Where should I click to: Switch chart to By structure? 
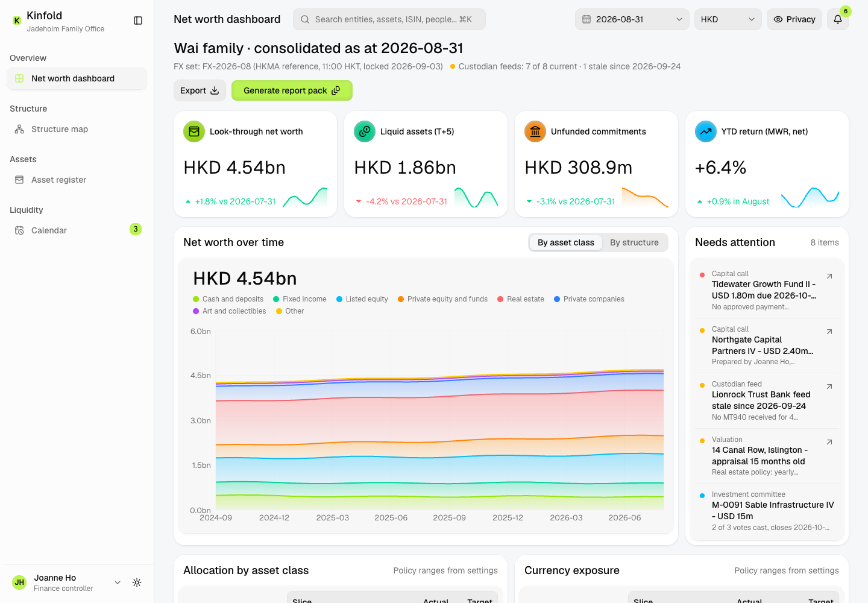point(634,242)
